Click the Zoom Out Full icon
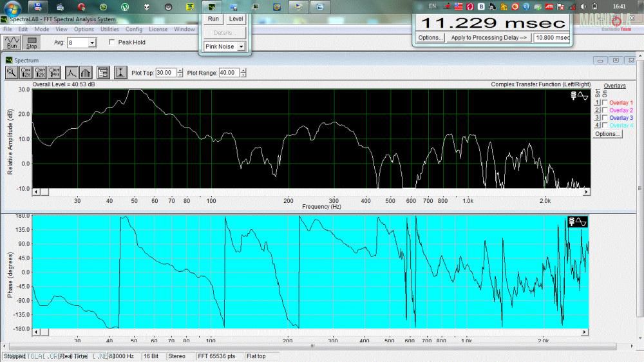Screen dimensions: 644x362 pos(54,73)
